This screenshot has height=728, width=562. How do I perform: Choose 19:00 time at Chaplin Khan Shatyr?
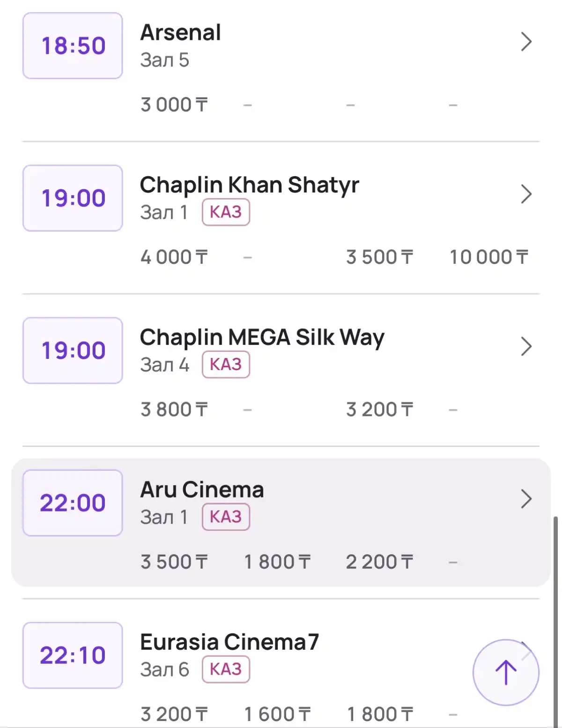(x=73, y=198)
